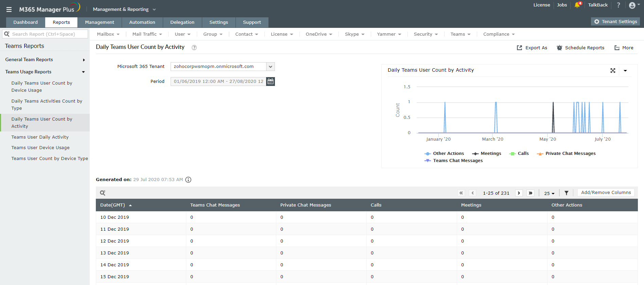Click the notifications bell icon
The image size is (644, 285).
[x=577, y=5]
